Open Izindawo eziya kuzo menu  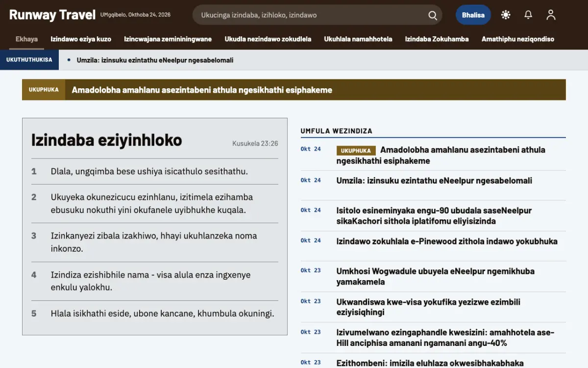pos(81,39)
